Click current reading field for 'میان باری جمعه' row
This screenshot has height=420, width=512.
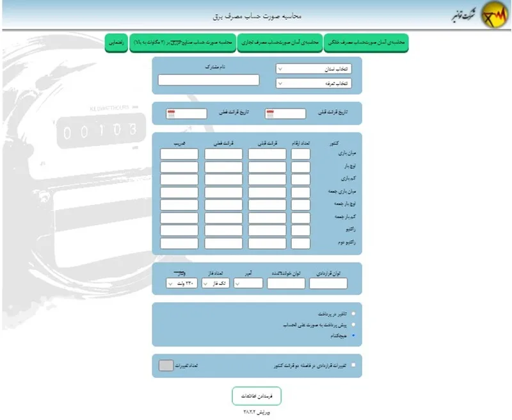click(x=223, y=192)
